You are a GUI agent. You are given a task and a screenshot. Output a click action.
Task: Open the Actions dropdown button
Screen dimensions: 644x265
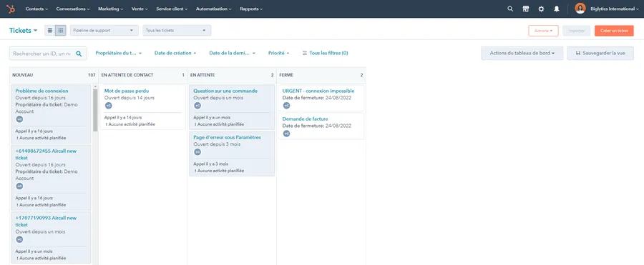(543, 31)
